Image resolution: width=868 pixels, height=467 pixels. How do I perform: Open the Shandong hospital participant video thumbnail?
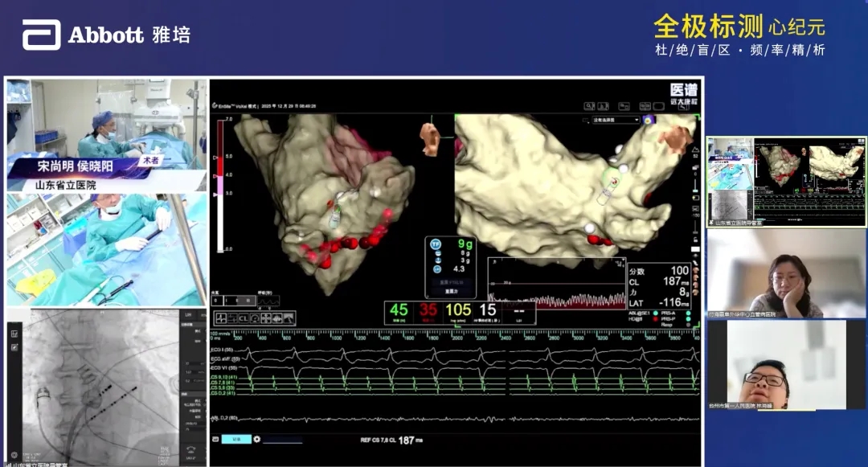click(x=786, y=180)
